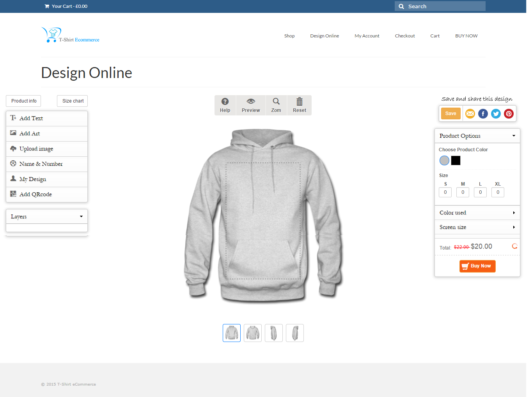The image size is (532, 397).
Task: Preview the hoodie design
Action: [251, 105]
